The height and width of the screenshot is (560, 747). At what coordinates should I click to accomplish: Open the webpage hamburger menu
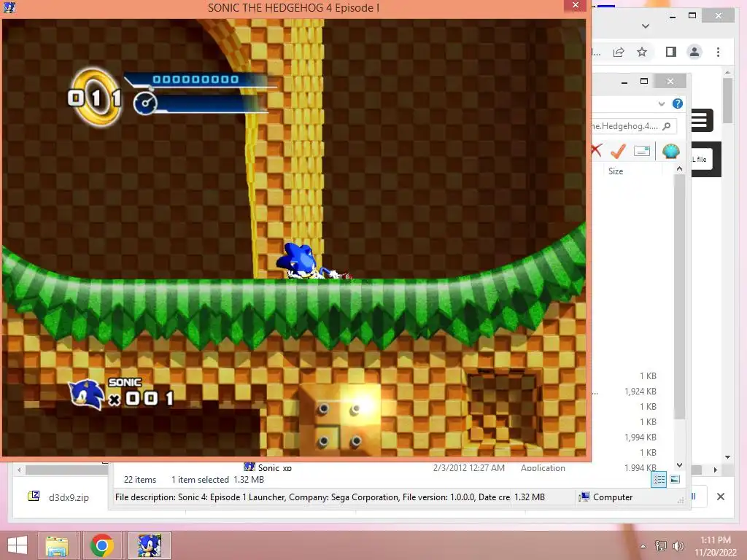(700, 120)
